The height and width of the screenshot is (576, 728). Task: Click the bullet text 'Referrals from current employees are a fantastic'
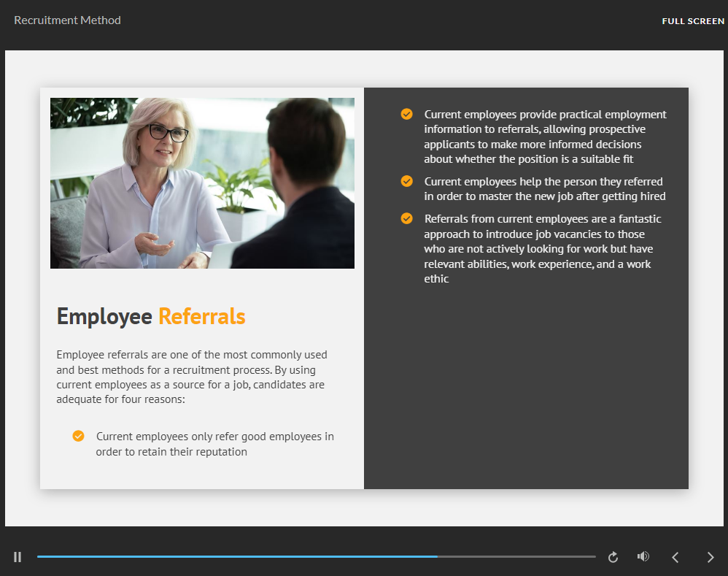click(x=542, y=248)
